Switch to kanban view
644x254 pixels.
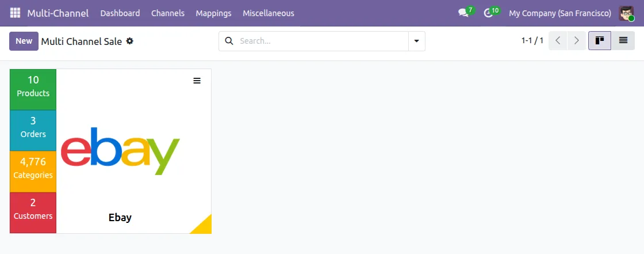pyautogui.click(x=600, y=41)
